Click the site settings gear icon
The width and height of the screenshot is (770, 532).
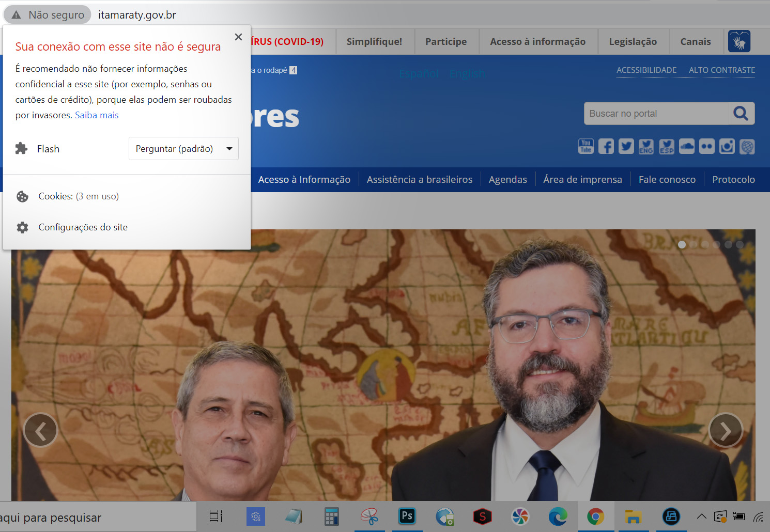point(22,227)
